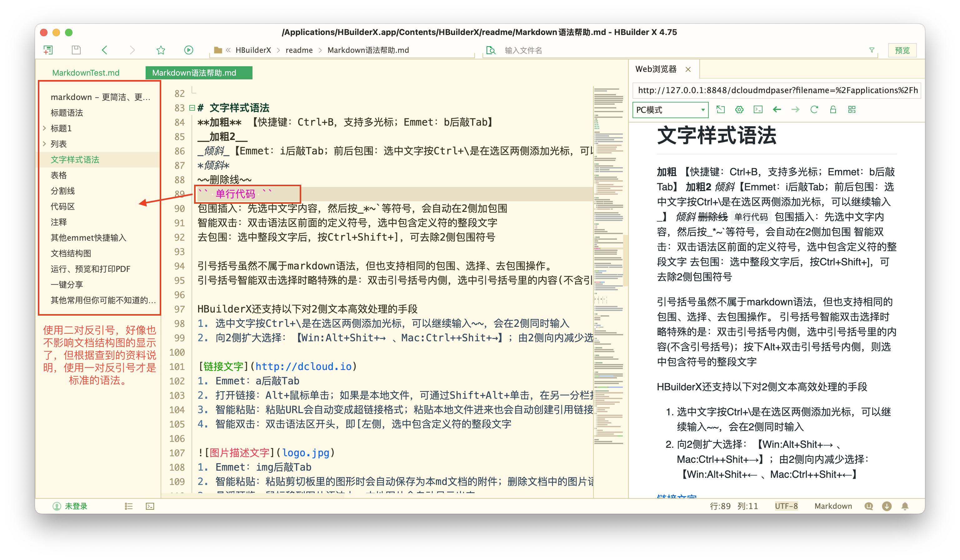Select 其他常用但你可能不知道的 outline item

[103, 300]
